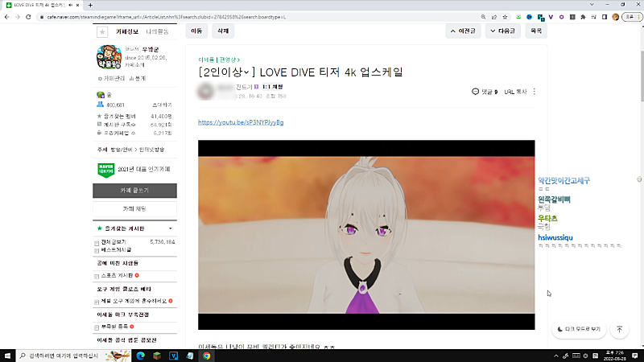Click the 카페 글쓰기 button

[x=134, y=191]
